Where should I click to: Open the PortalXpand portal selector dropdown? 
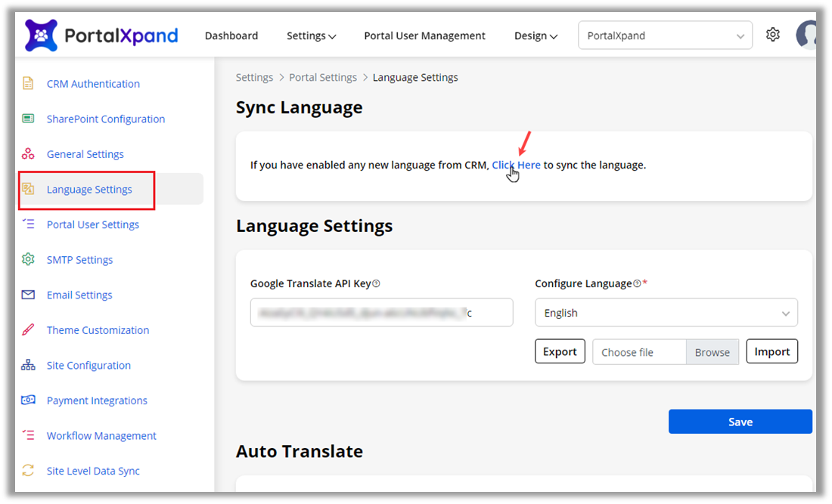pos(665,36)
